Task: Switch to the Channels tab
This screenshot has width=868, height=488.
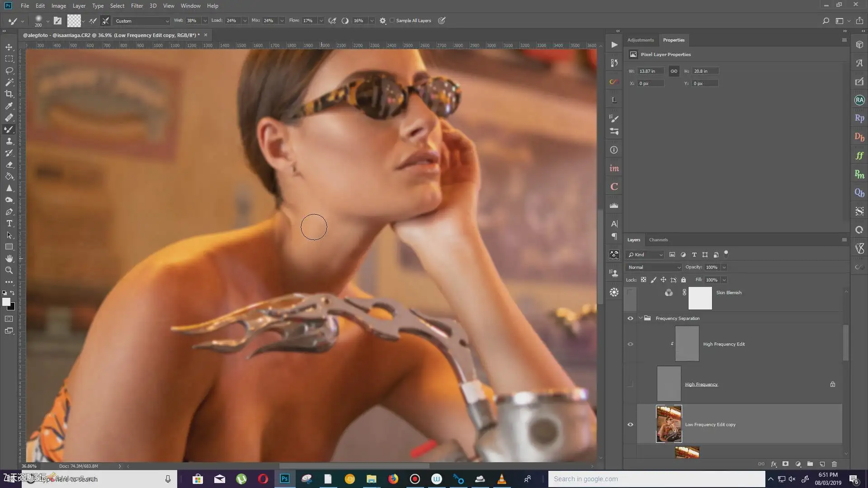Action: coord(658,240)
